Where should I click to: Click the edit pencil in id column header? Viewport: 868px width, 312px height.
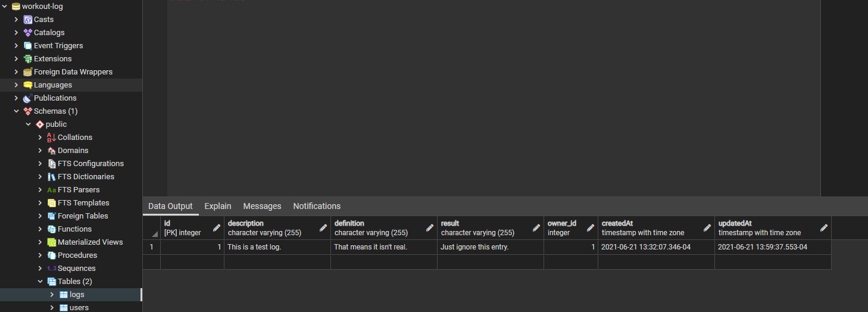[216, 227]
